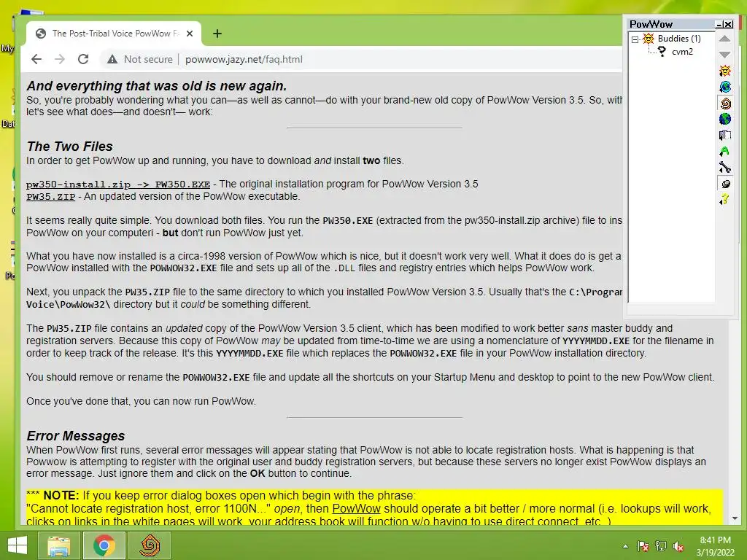The width and height of the screenshot is (747, 560).
Task: Click the address bar with powwow.jazy.net URL
Action: click(x=244, y=59)
